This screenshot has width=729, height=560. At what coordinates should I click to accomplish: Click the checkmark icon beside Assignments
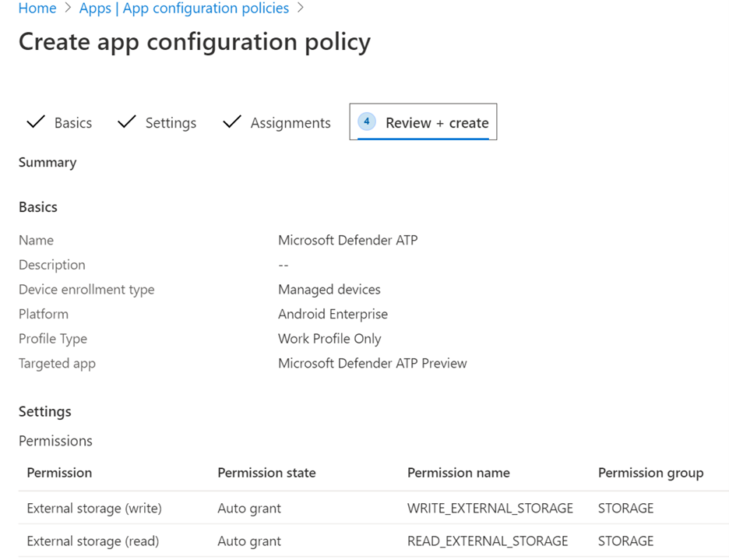232,122
